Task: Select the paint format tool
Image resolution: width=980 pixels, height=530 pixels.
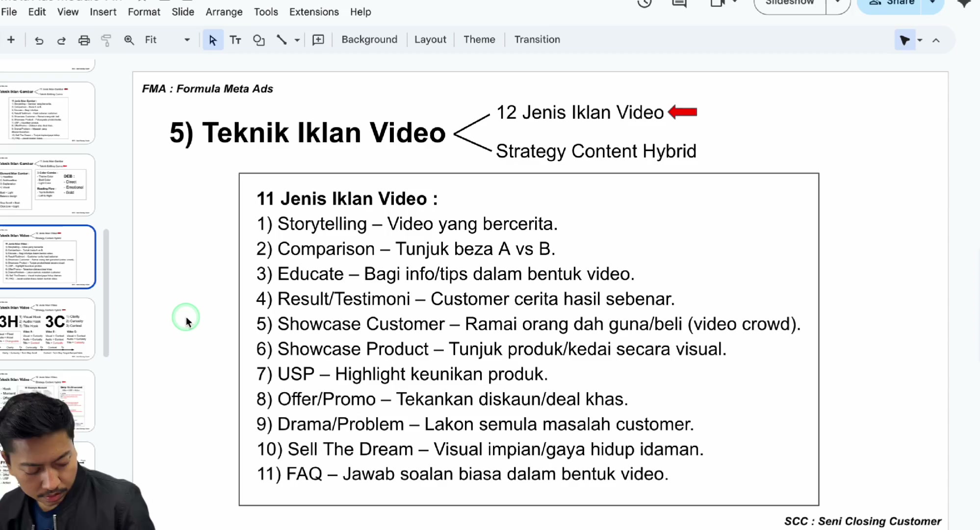Action: point(106,40)
